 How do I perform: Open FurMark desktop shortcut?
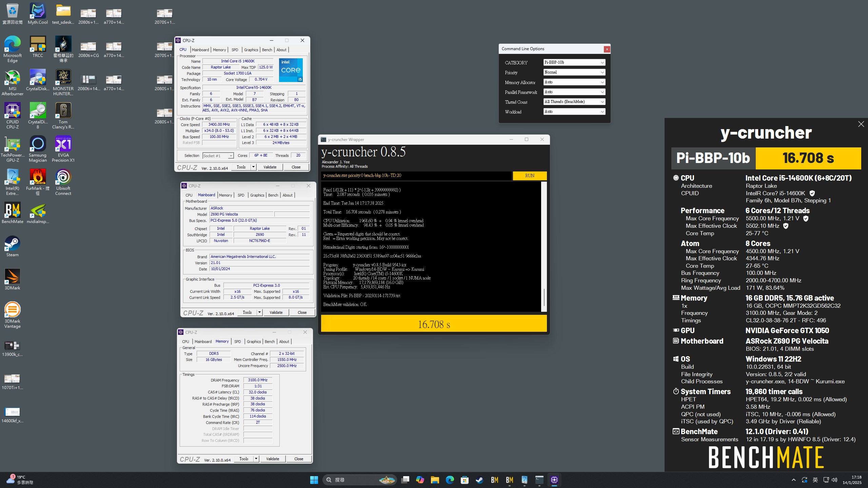pyautogui.click(x=38, y=182)
